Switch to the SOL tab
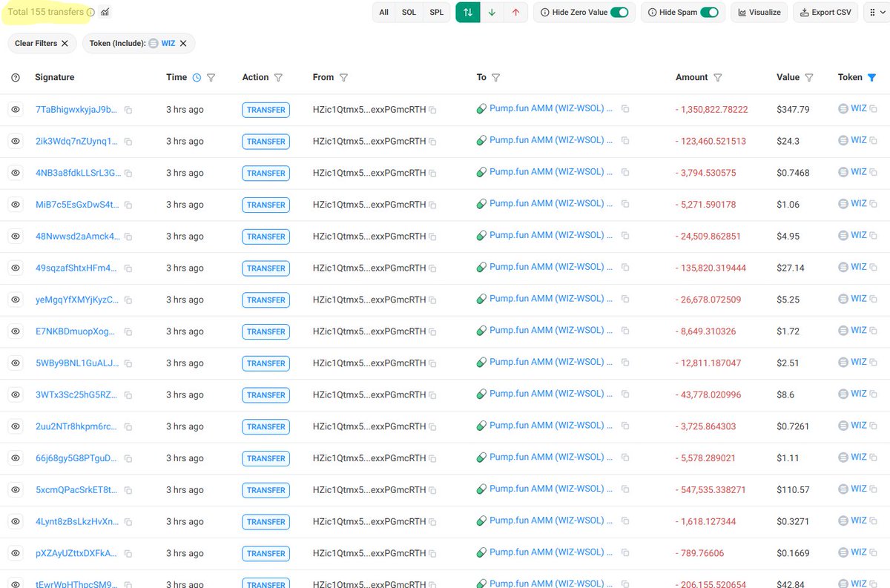The image size is (890, 588). click(x=407, y=12)
